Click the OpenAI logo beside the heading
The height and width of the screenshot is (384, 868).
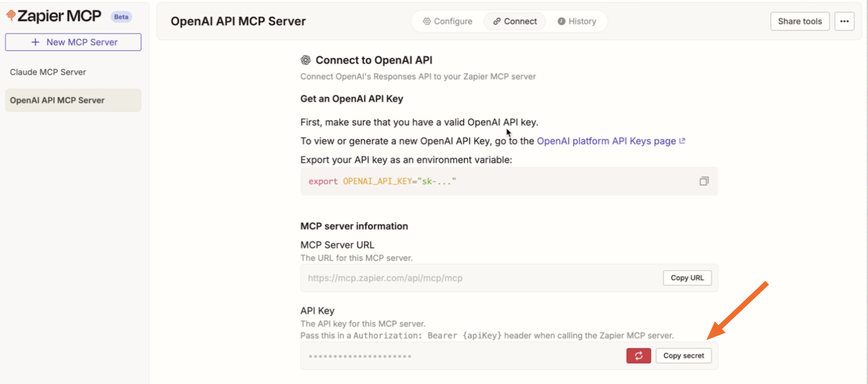click(x=305, y=60)
